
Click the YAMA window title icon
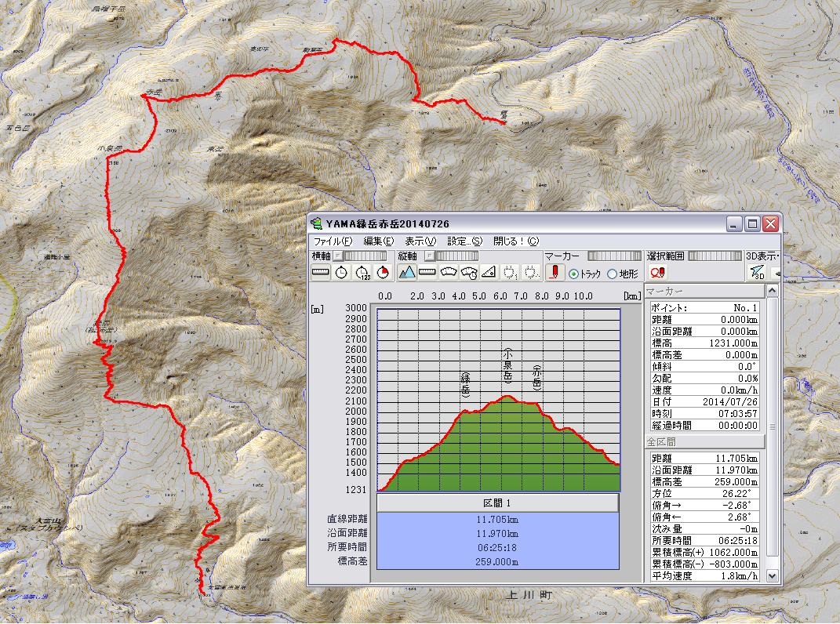(317, 223)
